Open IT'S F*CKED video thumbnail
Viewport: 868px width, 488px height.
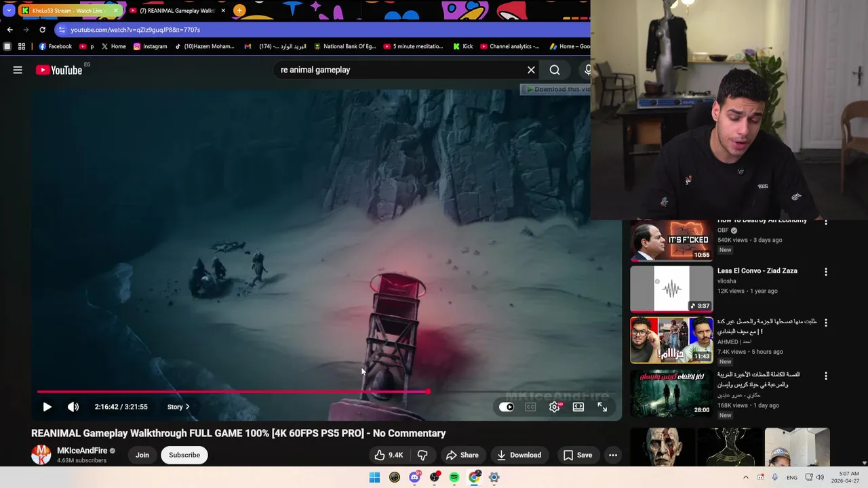(671, 241)
